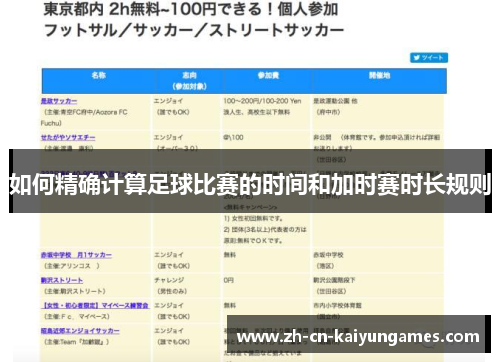Open the 駒沢ストリート link
The height and width of the screenshot is (362, 500).
[x=62, y=280]
